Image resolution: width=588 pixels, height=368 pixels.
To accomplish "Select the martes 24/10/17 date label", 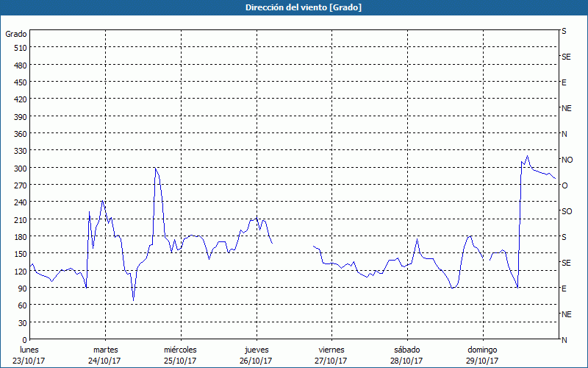I will pos(105,355).
